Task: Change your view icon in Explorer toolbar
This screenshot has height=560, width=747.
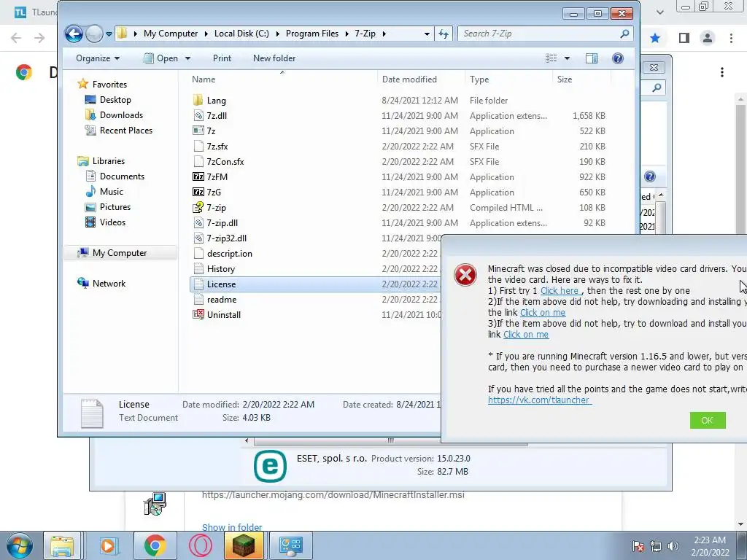Action: point(551,58)
